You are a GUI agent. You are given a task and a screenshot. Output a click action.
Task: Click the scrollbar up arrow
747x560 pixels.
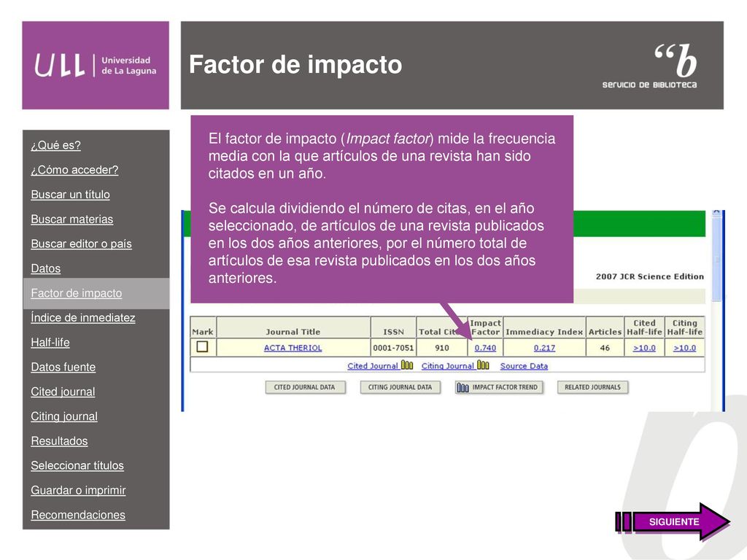click(717, 214)
